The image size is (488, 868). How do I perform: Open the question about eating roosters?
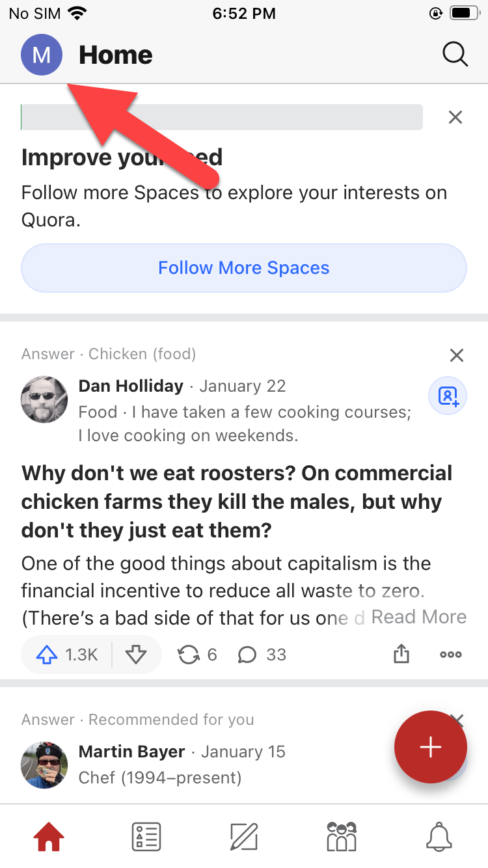(237, 502)
